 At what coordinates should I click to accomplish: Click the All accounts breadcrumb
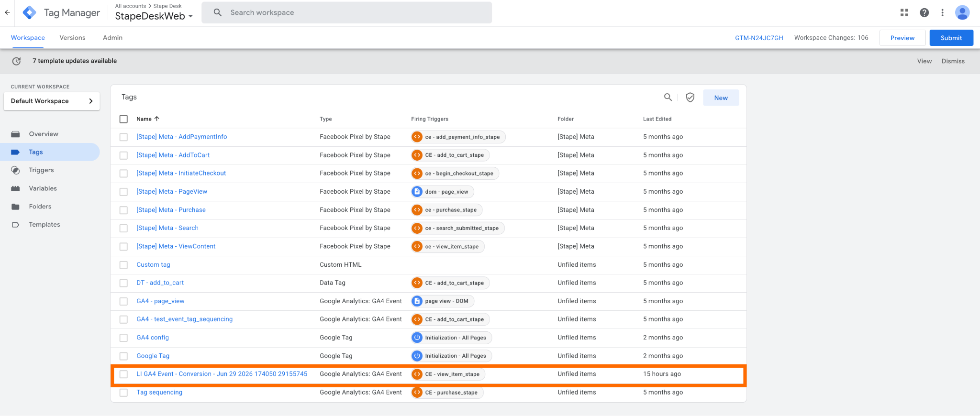[131, 6]
